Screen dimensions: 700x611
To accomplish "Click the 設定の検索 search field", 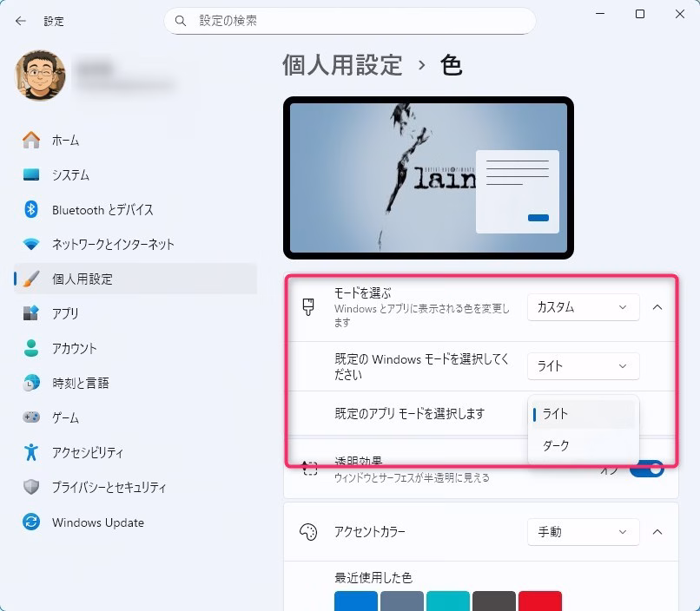I will point(349,20).
